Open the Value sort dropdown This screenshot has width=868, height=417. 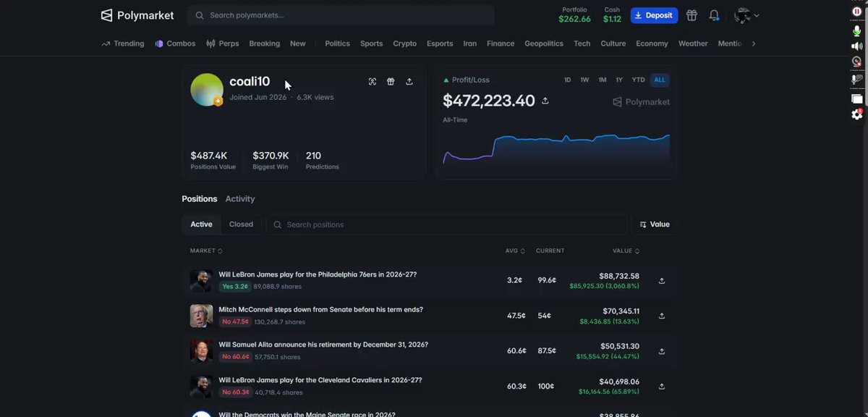(x=655, y=224)
